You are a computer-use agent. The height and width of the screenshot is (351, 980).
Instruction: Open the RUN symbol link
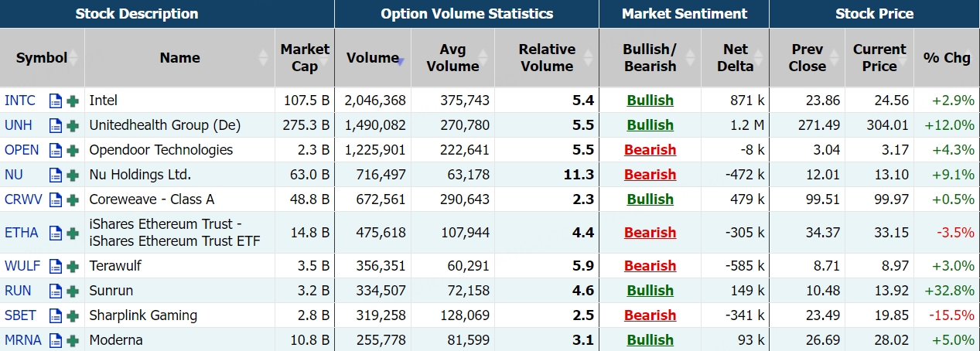click(17, 291)
